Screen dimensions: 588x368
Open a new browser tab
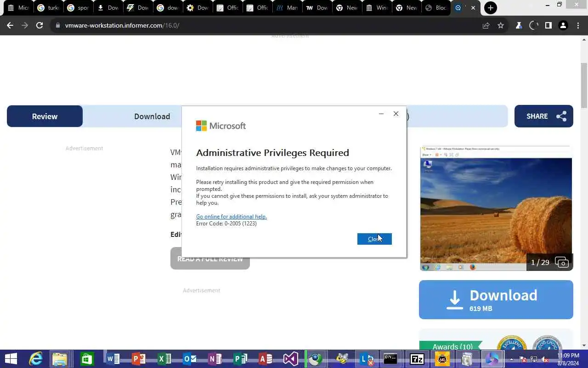point(491,8)
